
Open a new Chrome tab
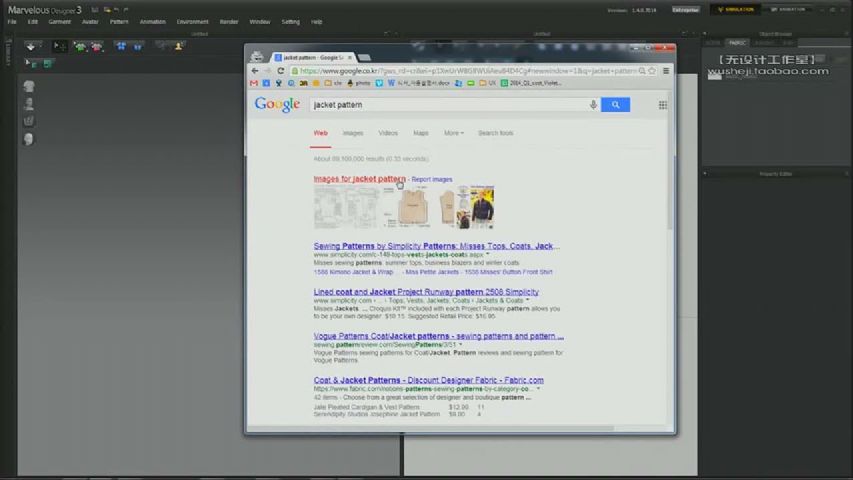pos(365,58)
